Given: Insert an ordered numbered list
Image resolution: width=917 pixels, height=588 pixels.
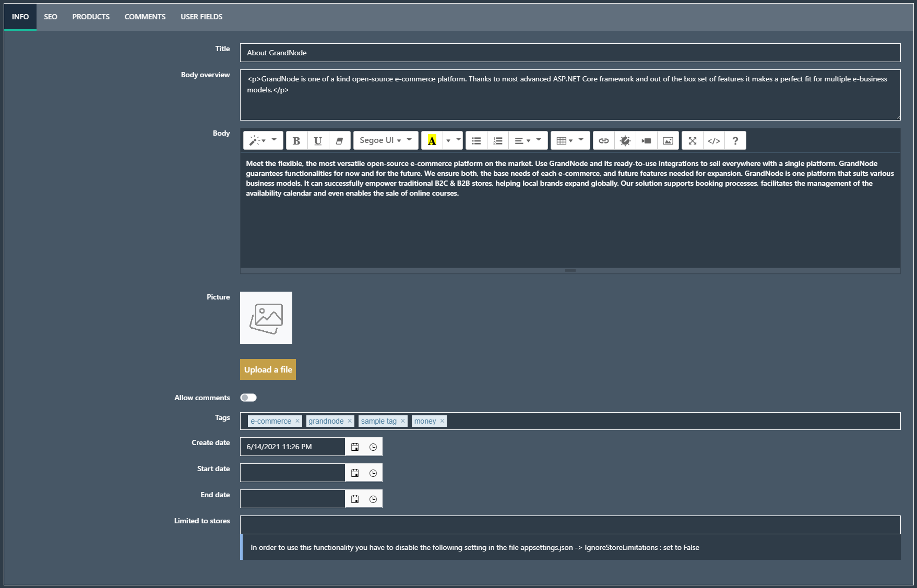Looking at the screenshot, I should pyautogui.click(x=498, y=140).
